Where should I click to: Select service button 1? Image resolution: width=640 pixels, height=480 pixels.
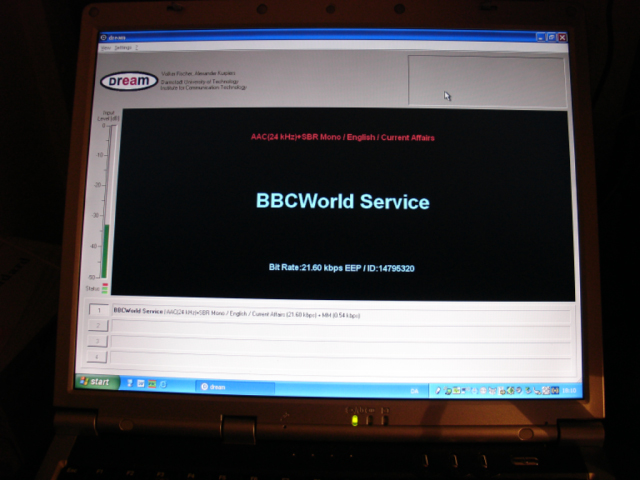98,311
